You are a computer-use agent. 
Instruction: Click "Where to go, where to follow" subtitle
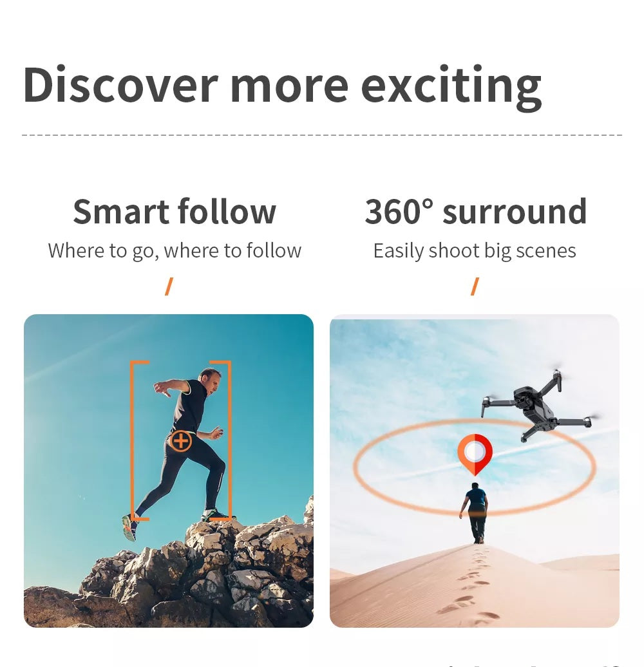tap(175, 250)
